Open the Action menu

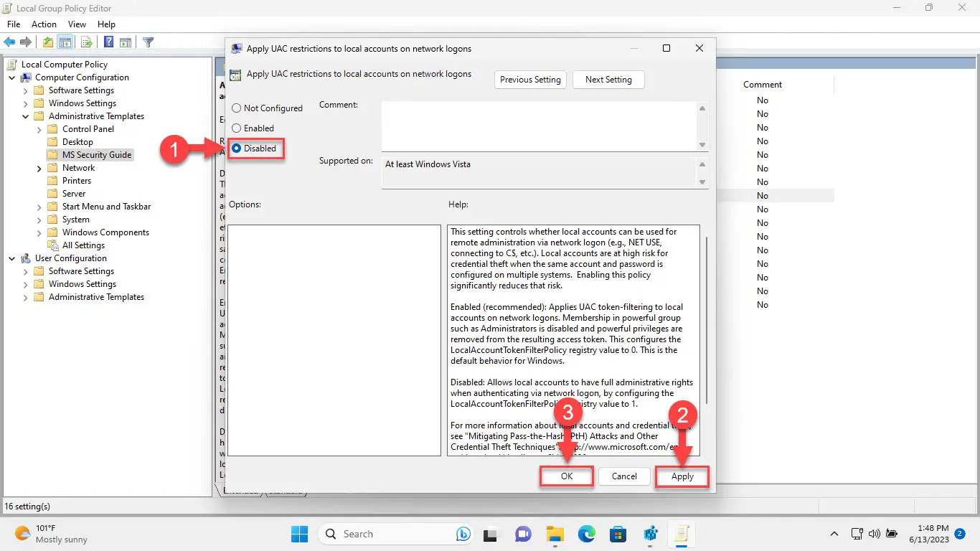click(44, 24)
